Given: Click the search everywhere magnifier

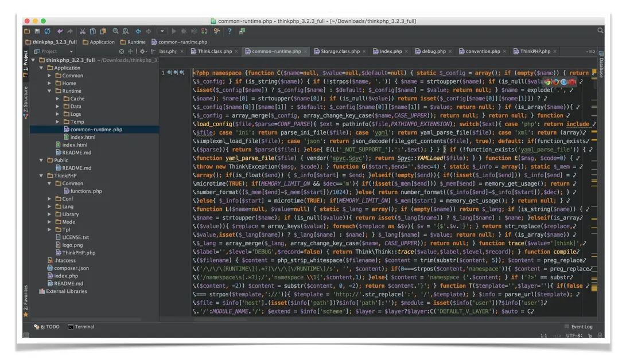Looking at the screenshot, I should click(x=600, y=30).
